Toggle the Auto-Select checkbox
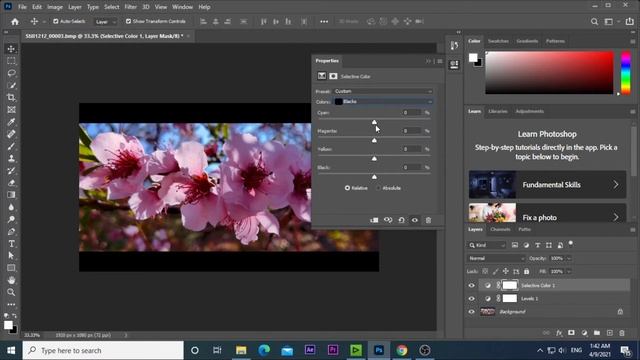This screenshot has height=360, width=640. tap(56, 21)
